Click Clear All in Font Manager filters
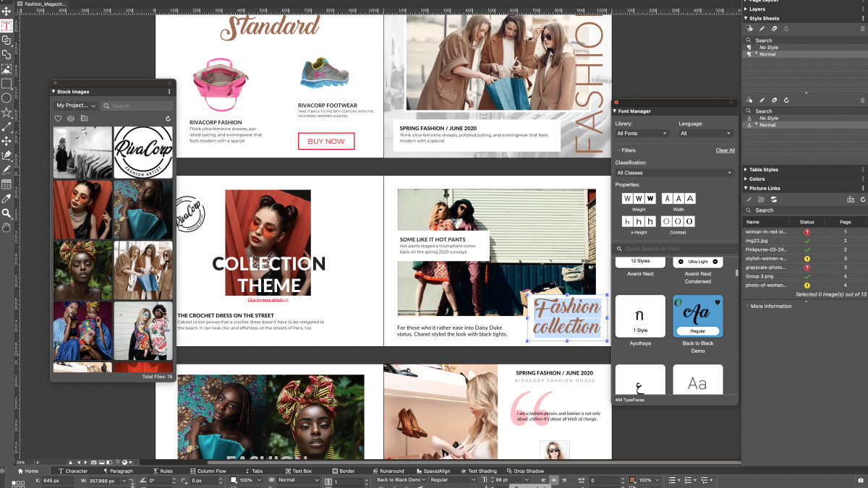868x488 pixels. pos(725,150)
